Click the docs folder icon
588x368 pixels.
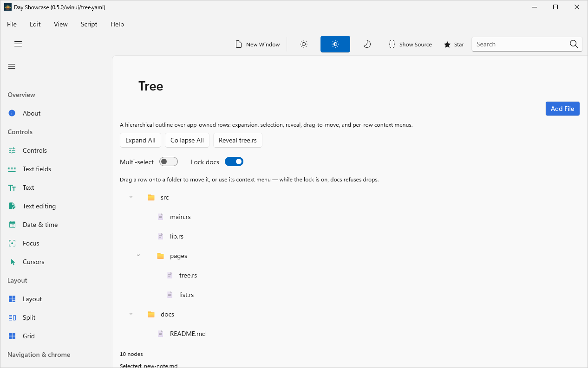(x=151, y=314)
